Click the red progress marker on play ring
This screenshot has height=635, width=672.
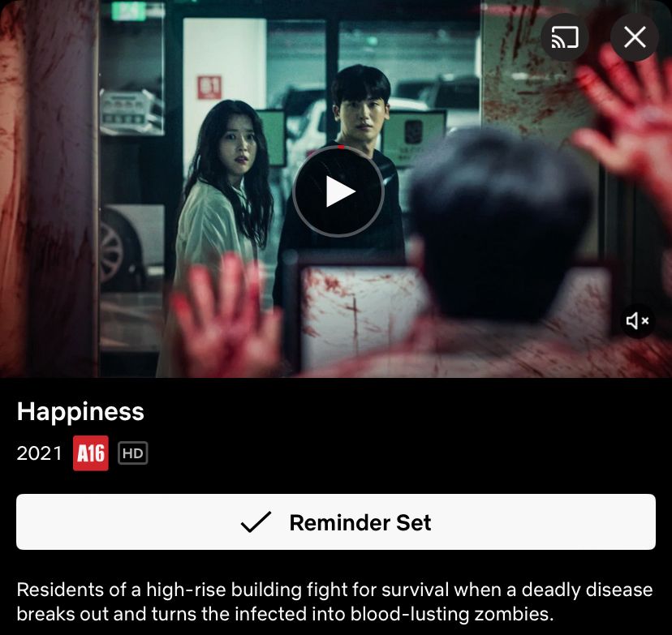coord(341,147)
